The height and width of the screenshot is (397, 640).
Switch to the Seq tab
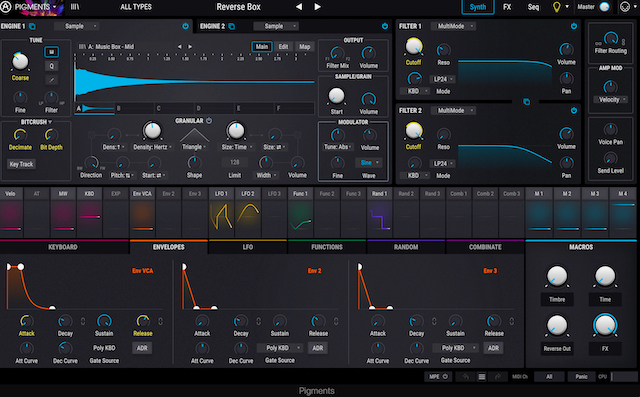coord(533,7)
